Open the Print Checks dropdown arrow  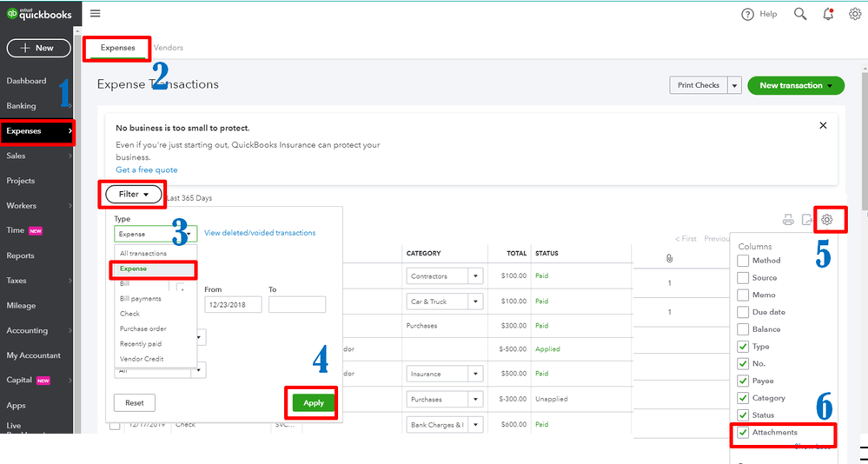734,86
